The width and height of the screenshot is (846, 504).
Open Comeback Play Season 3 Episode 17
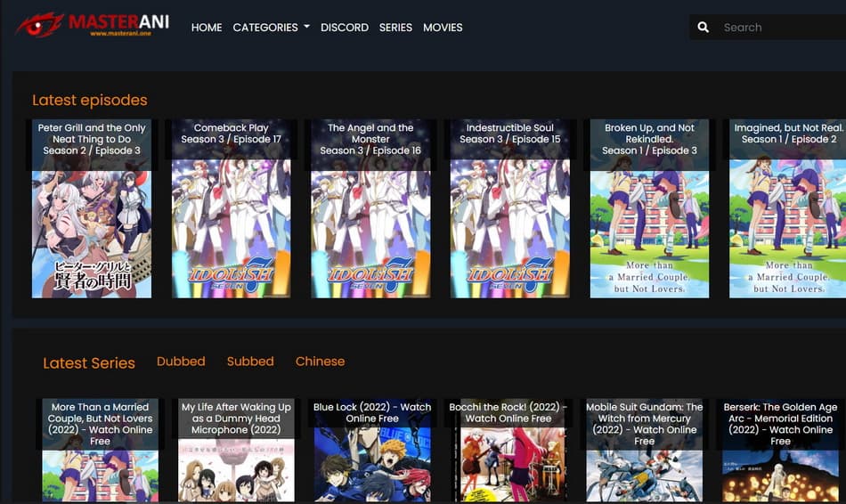click(x=232, y=209)
